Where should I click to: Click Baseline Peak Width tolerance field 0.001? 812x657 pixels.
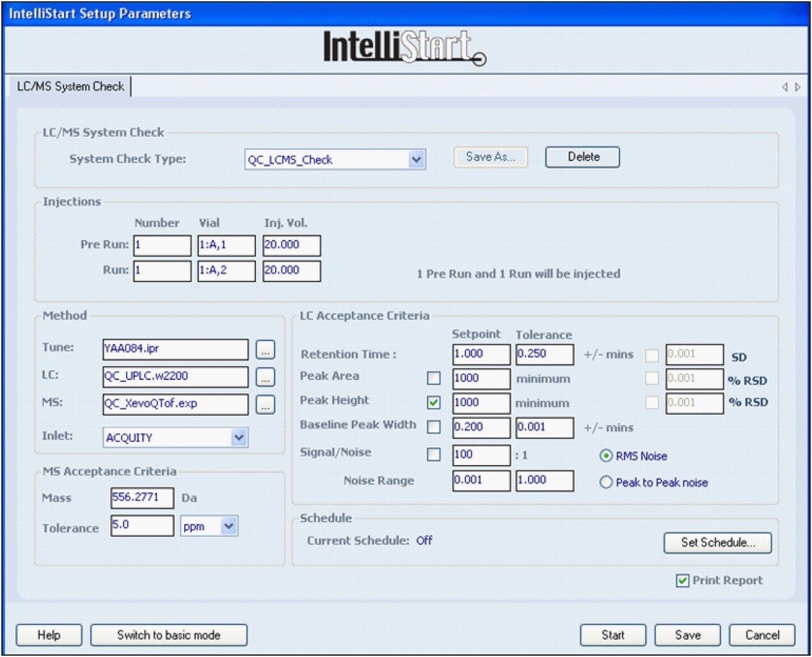tap(545, 427)
